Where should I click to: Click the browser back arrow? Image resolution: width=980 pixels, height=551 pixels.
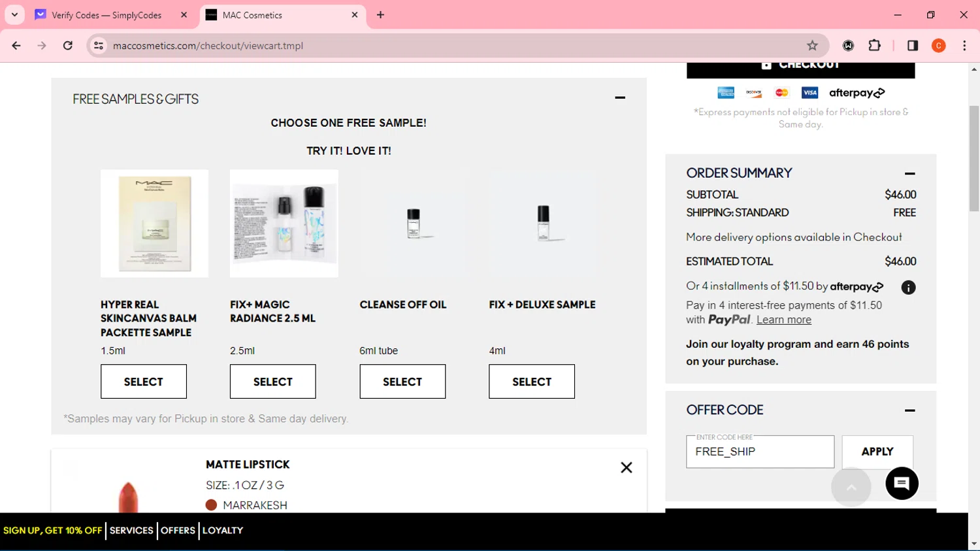tap(16, 46)
